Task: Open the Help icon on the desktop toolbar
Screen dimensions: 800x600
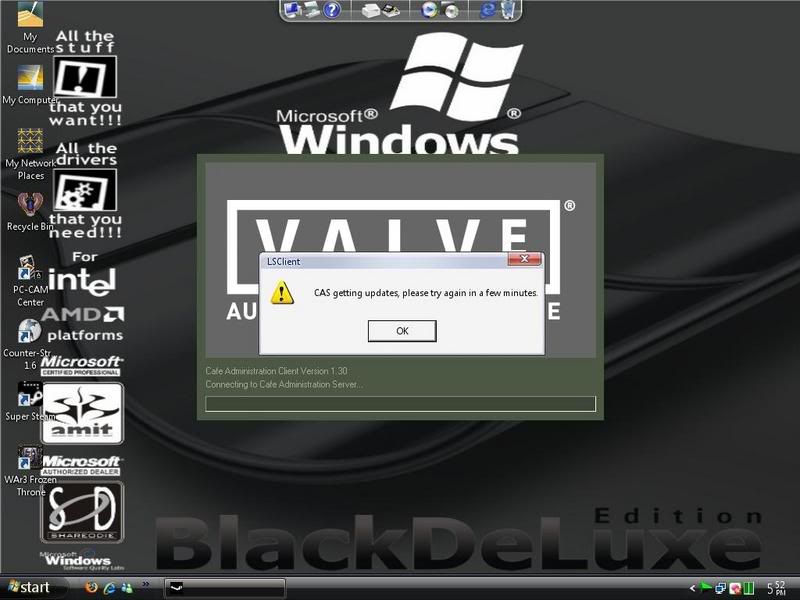Action: 332,12
